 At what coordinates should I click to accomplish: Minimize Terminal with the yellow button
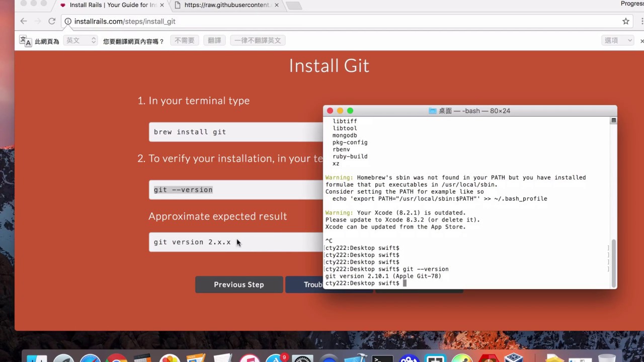(x=340, y=111)
